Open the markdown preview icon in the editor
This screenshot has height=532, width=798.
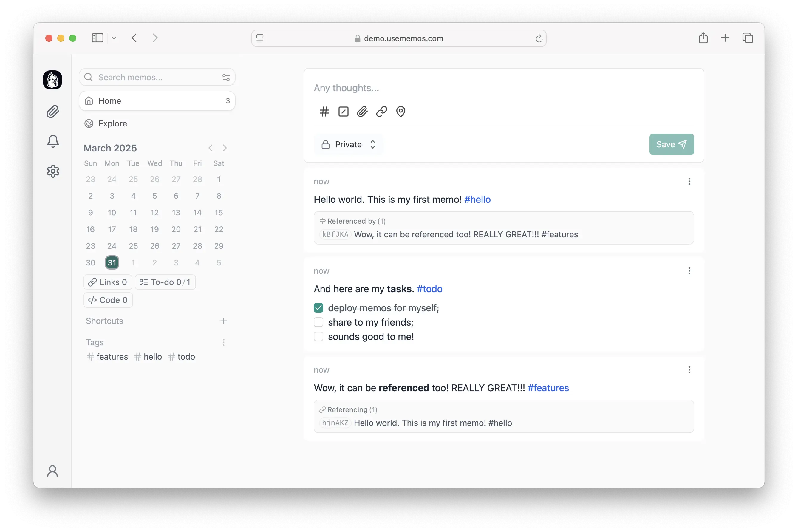tap(343, 112)
